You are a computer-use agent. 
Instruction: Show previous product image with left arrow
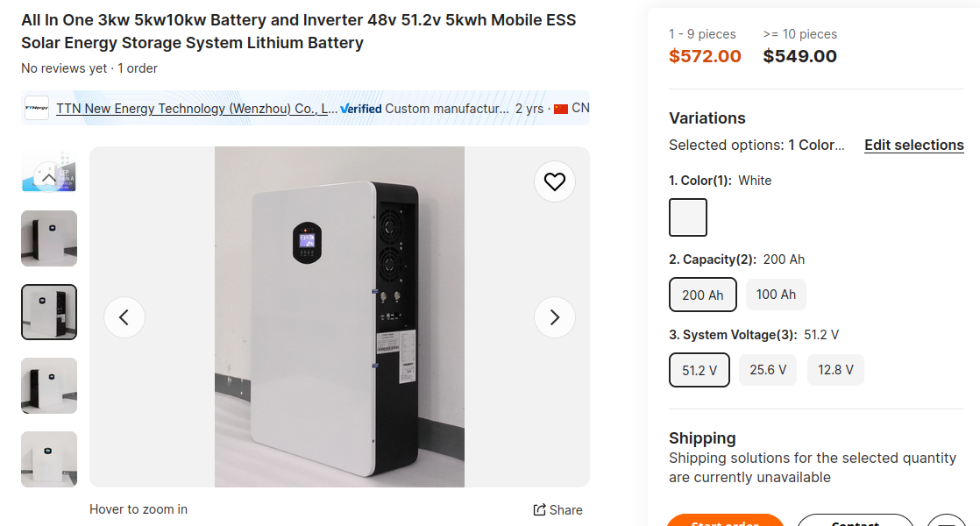tap(124, 317)
